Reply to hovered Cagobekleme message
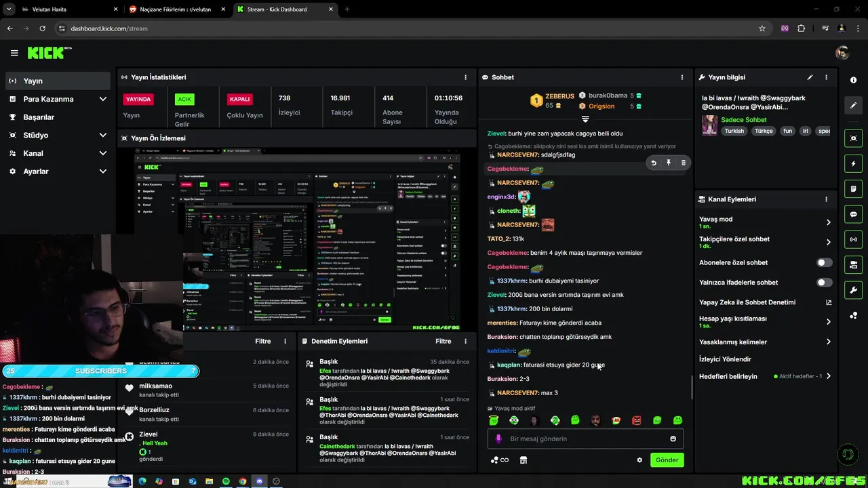The height and width of the screenshot is (488, 868). click(654, 163)
